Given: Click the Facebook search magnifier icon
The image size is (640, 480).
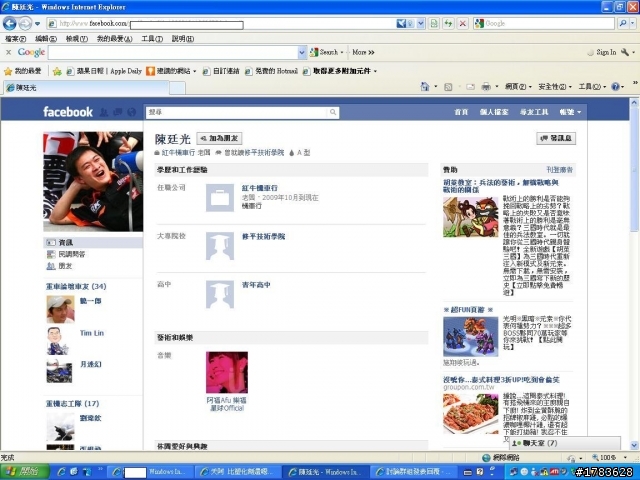Looking at the screenshot, I should [x=333, y=112].
